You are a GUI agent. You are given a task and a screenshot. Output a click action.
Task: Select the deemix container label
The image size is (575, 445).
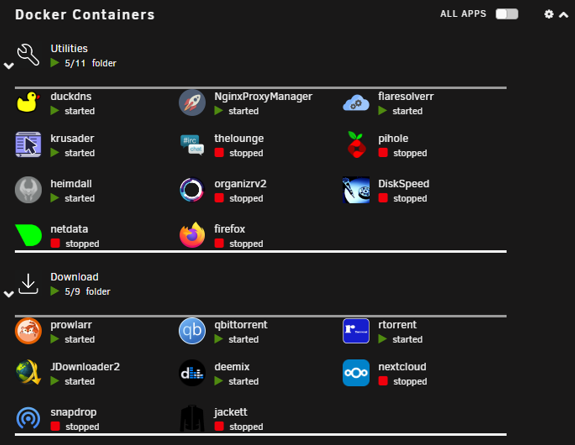point(232,366)
